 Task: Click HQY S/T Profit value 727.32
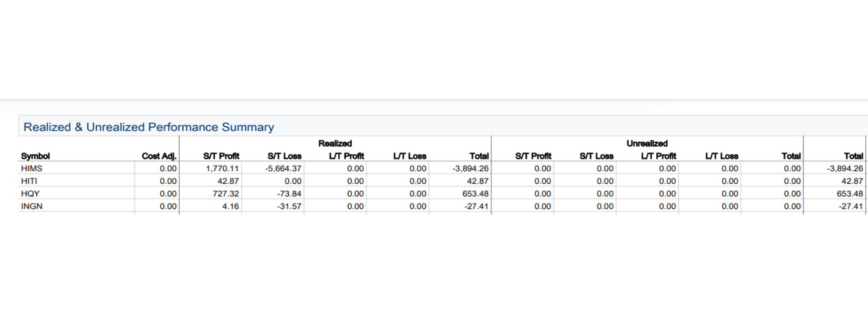tap(226, 194)
